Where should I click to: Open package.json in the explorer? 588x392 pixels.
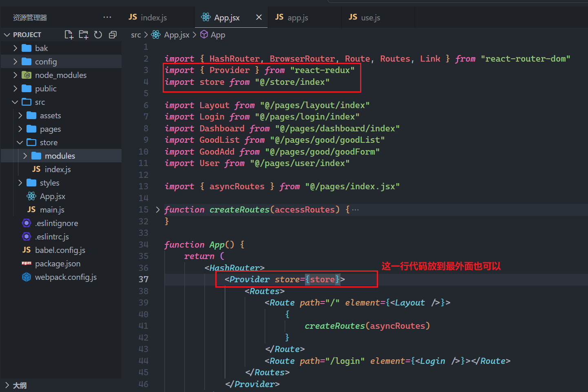61,264
